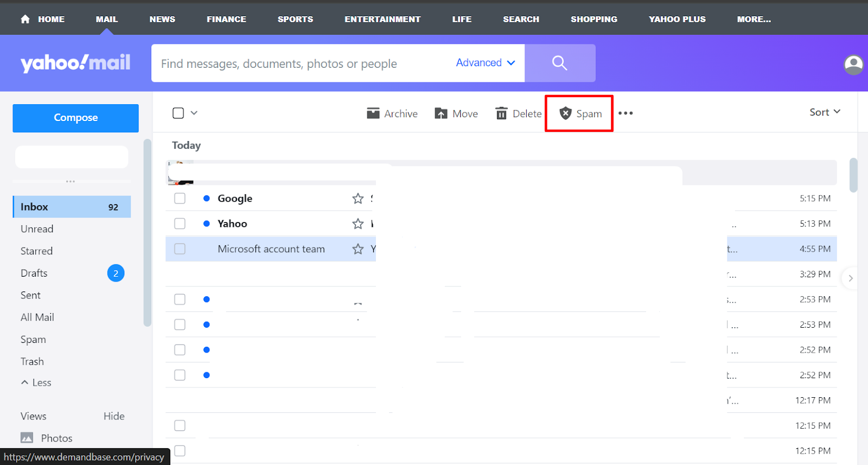The height and width of the screenshot is (465, 868).
Task: Check the Google email checkbox
Action: coord(180,199)
